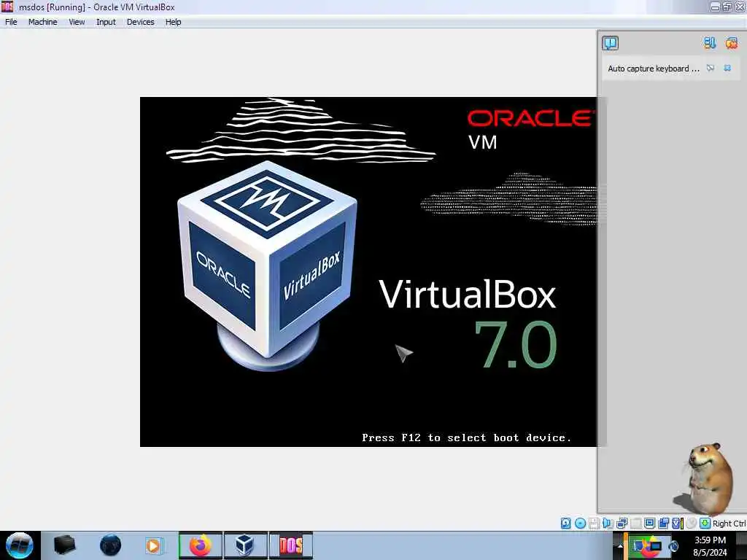Delete all notifications with the red icon

pyautogui.click(x=731, y=43)
